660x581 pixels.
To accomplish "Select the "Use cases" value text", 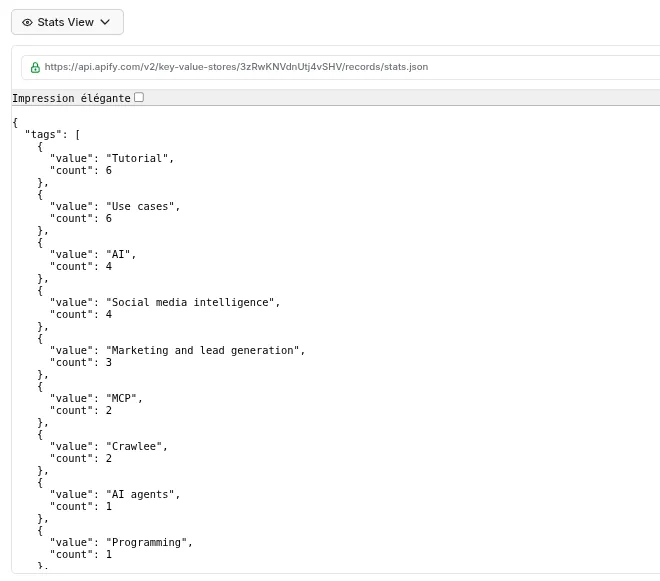I will coord(140,206).
